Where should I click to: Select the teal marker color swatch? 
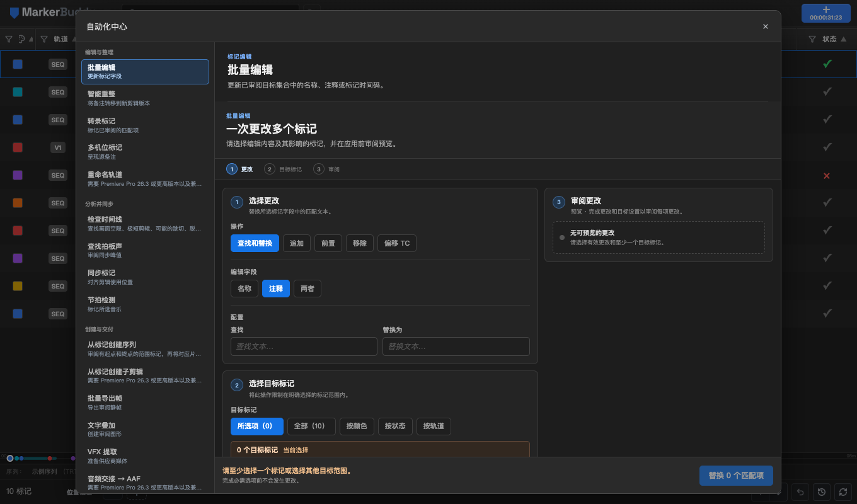[18, 92]
